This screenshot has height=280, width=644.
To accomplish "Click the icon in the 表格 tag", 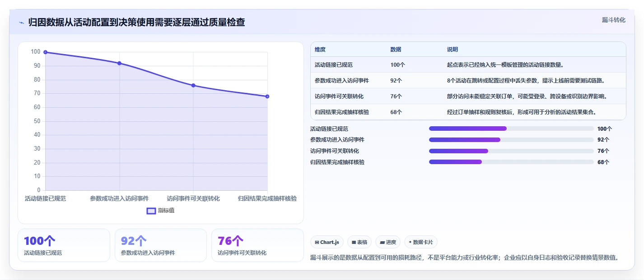I will (x=354, y=243).
